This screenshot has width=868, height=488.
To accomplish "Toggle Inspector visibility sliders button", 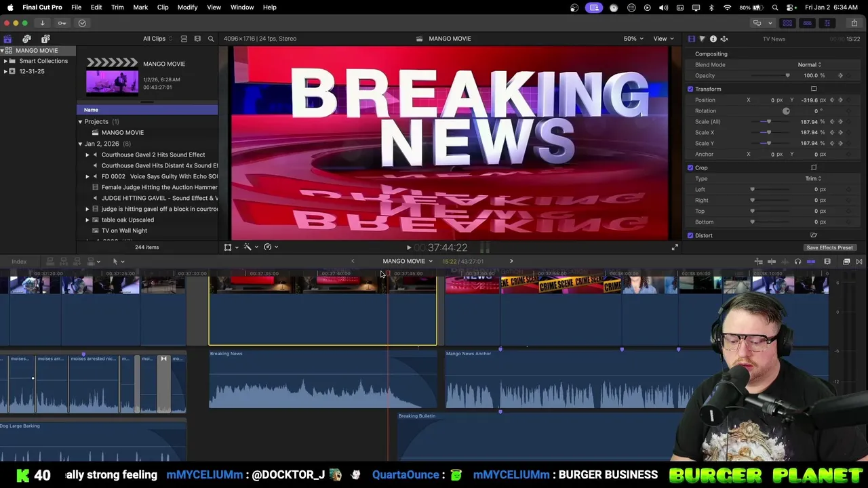I will tap(827, 23).
